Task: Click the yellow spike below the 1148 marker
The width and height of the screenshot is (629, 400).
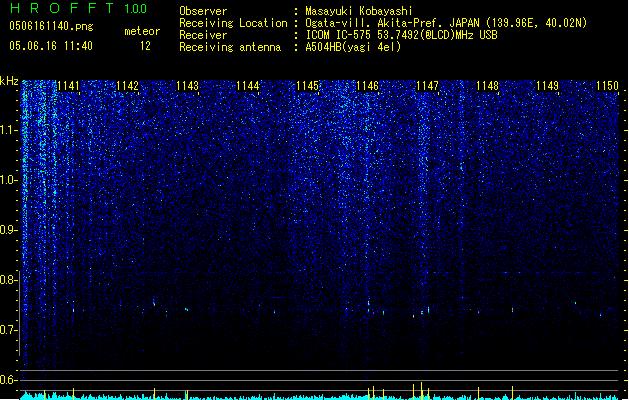Action: point(478,393)
